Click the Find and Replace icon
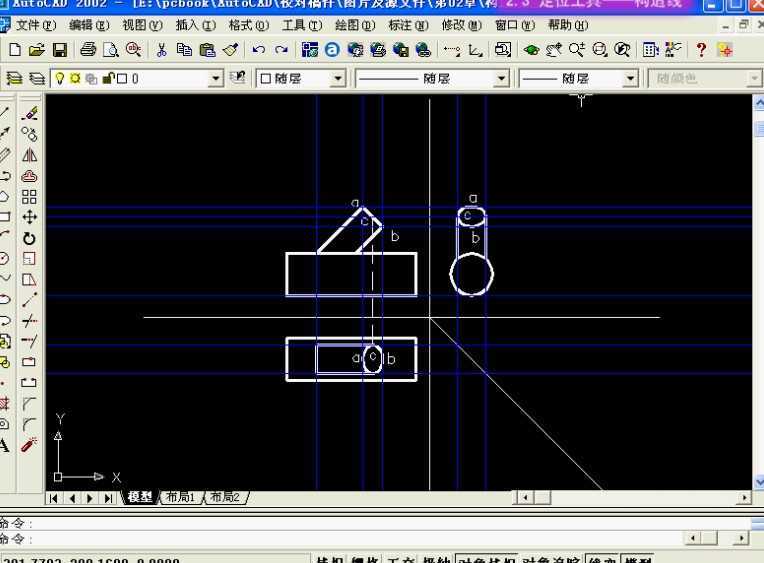 pos(134,50)
